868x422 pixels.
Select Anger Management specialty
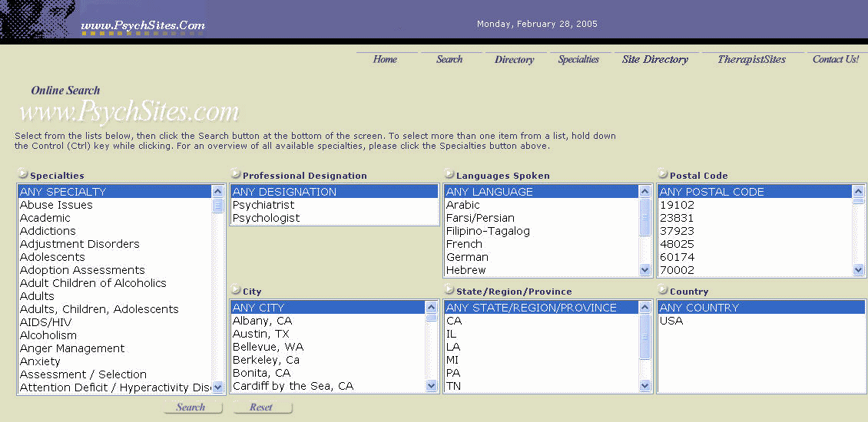(x=114, y=348)
